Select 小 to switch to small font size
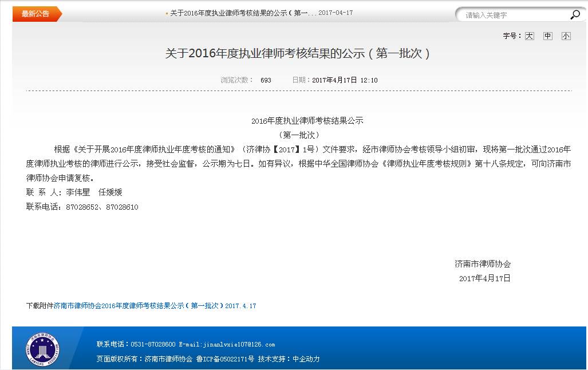Screen dimensions: 588x370 point(566,36)
